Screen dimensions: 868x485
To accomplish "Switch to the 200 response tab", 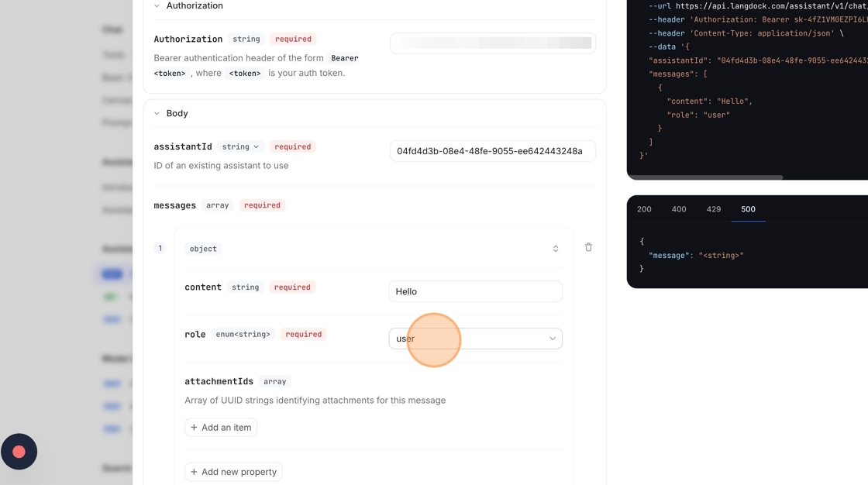I will click(644, 209).
